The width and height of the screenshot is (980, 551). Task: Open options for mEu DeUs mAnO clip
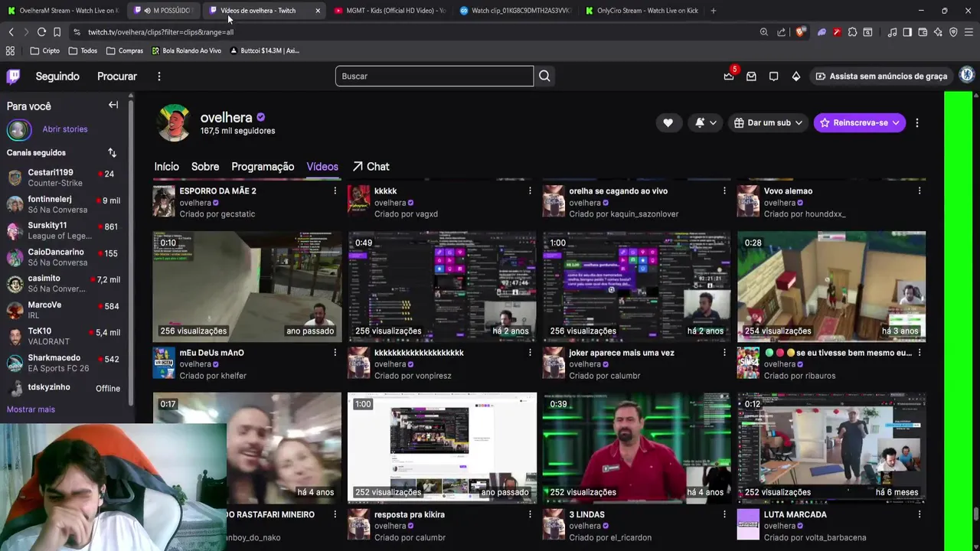pos(335,353)
